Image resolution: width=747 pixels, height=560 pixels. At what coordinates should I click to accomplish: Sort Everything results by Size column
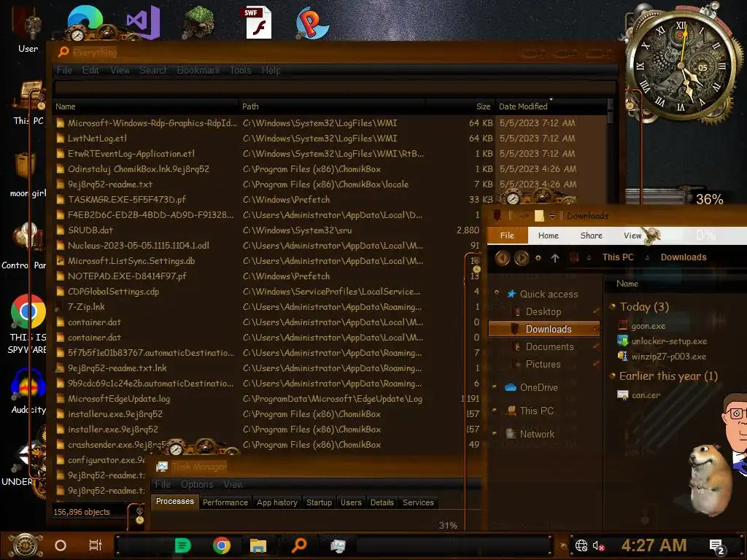click(460, 106)
